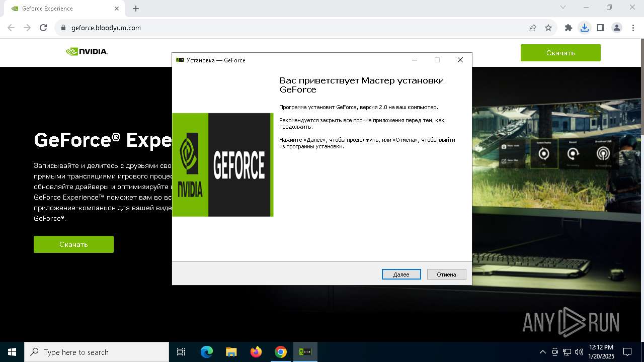Click GeForce® Experience heading on webpage

coord(103,140)
